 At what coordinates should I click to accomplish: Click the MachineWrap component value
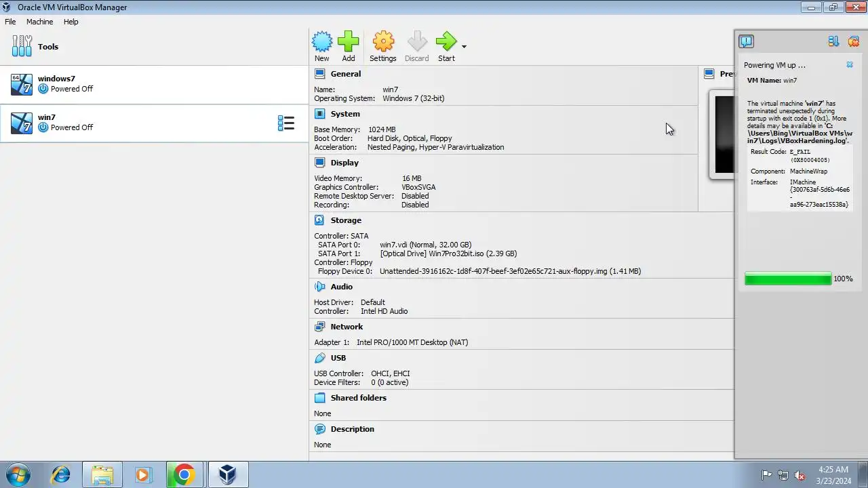coord(808,171)
